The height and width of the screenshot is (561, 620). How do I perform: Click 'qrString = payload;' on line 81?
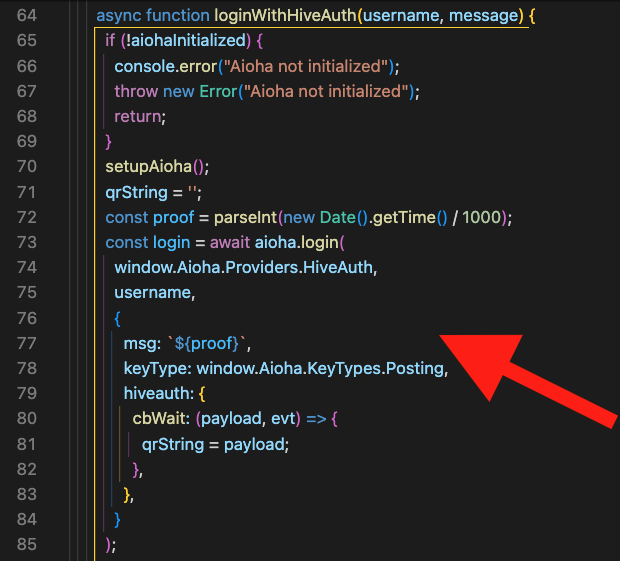[x=215, y=444]
